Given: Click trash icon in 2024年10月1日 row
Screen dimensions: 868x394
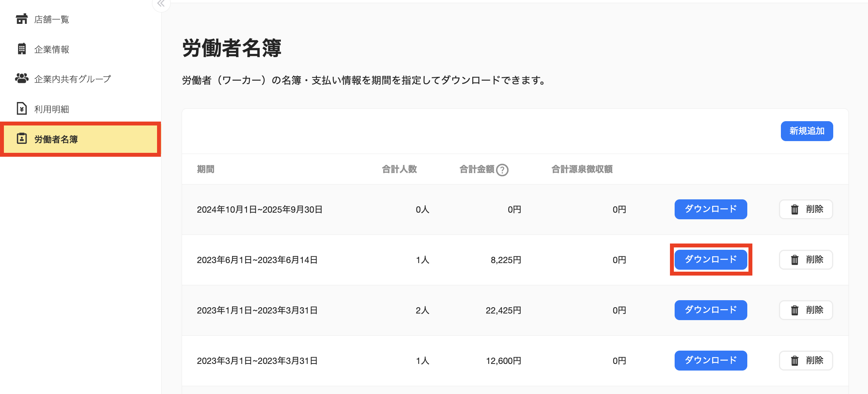Looking at the screenshot, I should (795, 210).
